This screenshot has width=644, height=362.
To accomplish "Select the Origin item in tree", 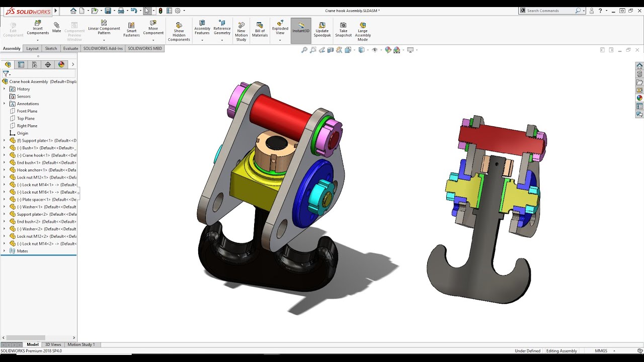I will pyautogui.click(x=22, y=133).
